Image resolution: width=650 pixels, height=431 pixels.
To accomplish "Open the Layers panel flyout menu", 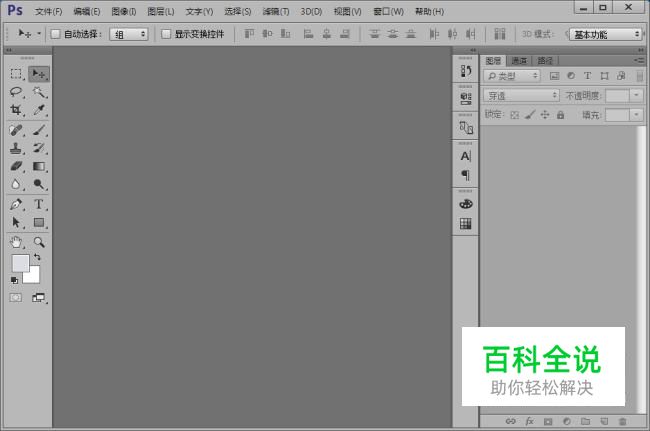I will tap(639, 61).
